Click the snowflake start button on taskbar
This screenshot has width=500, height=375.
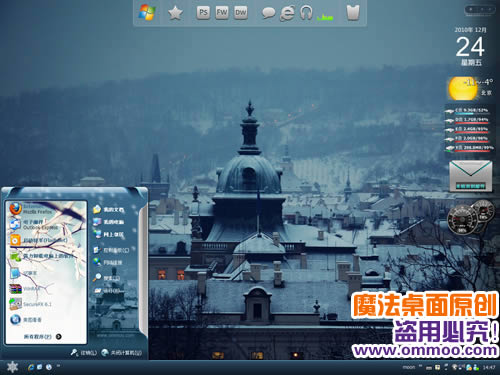[x=12, y=367]
